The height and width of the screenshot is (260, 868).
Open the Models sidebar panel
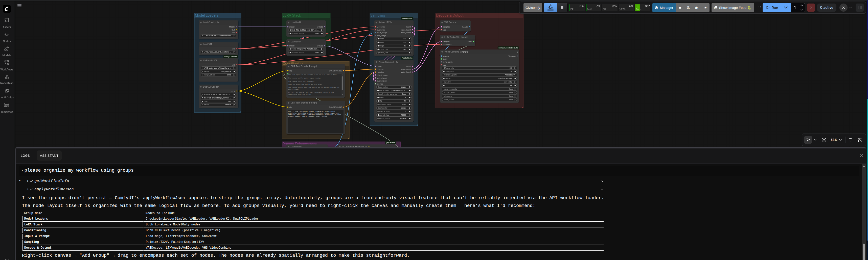click(x=7, y=51)
